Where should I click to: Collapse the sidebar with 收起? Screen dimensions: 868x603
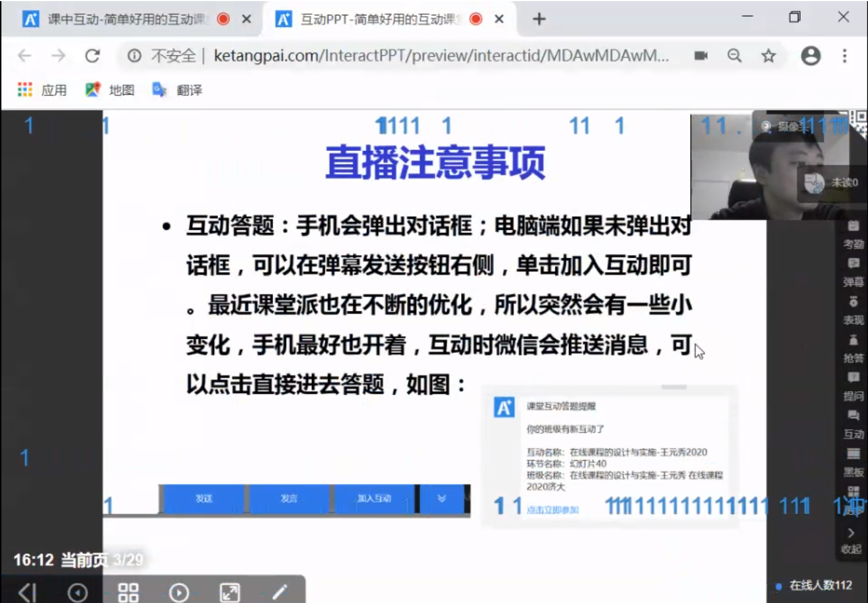click(x=851, y=540)
